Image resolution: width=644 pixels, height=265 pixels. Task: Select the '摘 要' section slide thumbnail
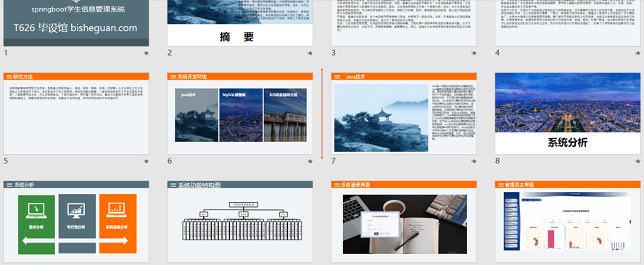(x=240, y=23)
